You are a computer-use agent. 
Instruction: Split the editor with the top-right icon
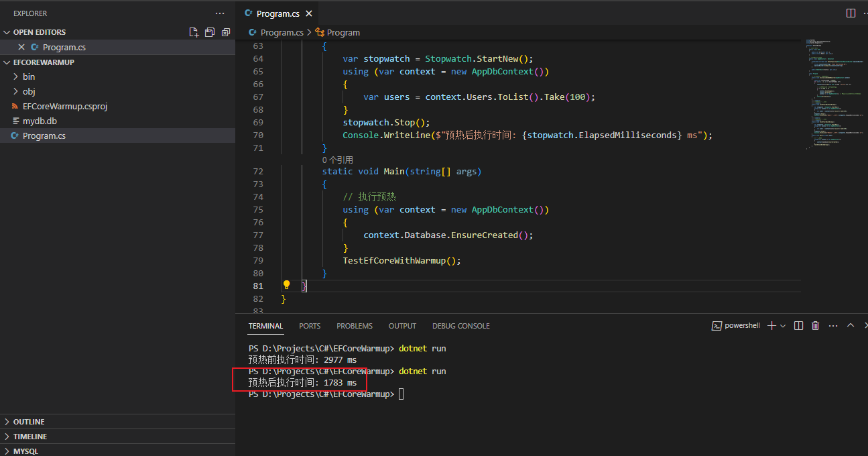[850, 12]
